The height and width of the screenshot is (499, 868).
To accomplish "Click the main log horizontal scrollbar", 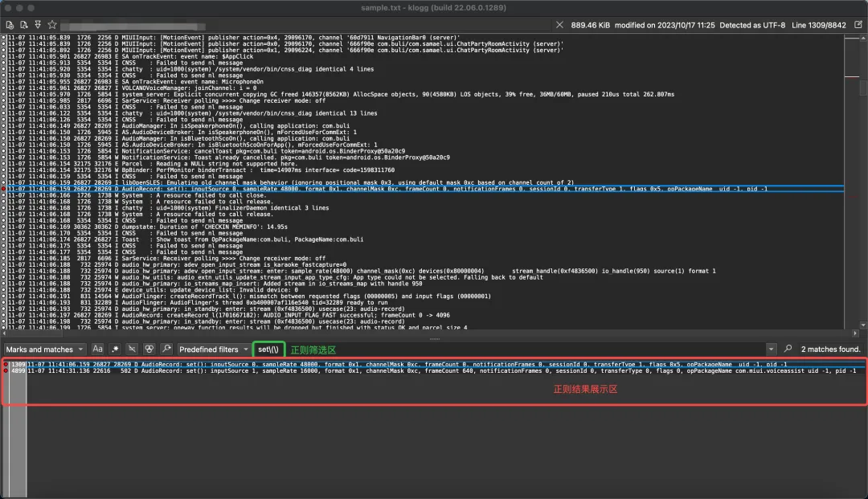I will click(429, 333).
